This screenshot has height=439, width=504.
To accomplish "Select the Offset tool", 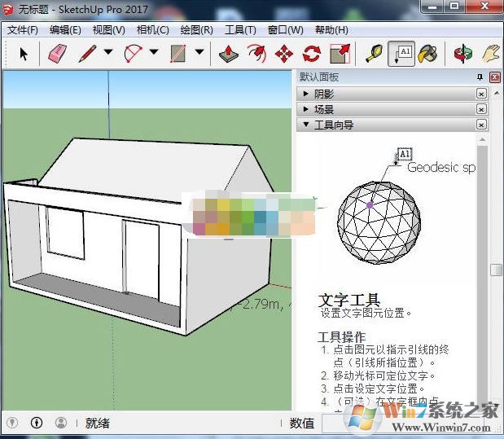I will (x=256, y=54).
